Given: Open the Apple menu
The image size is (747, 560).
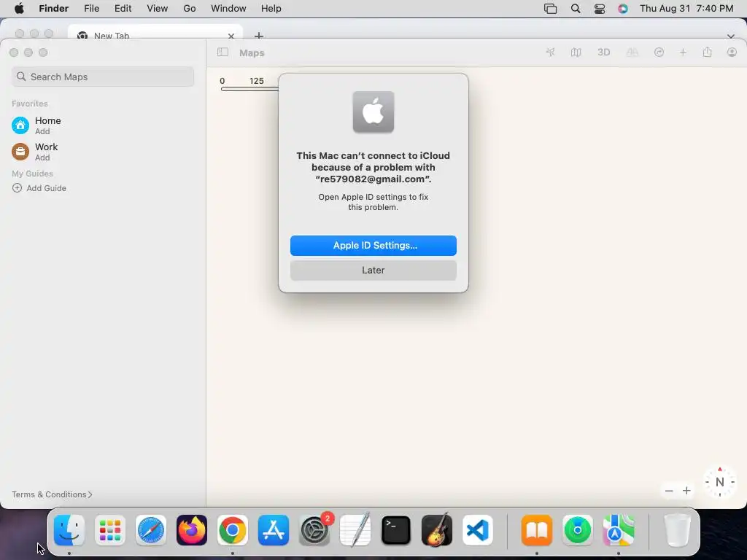Looking at the screenshot, I should 19,9.
